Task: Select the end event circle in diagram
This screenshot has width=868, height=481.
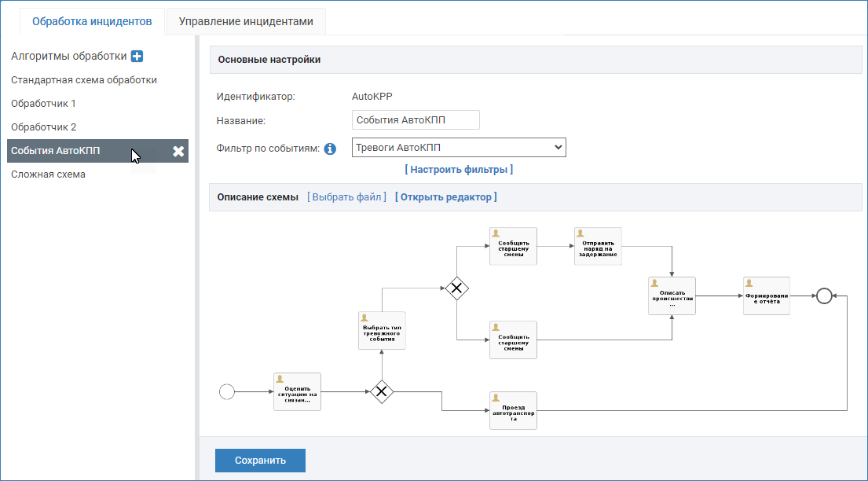Action: pos(823,296)
